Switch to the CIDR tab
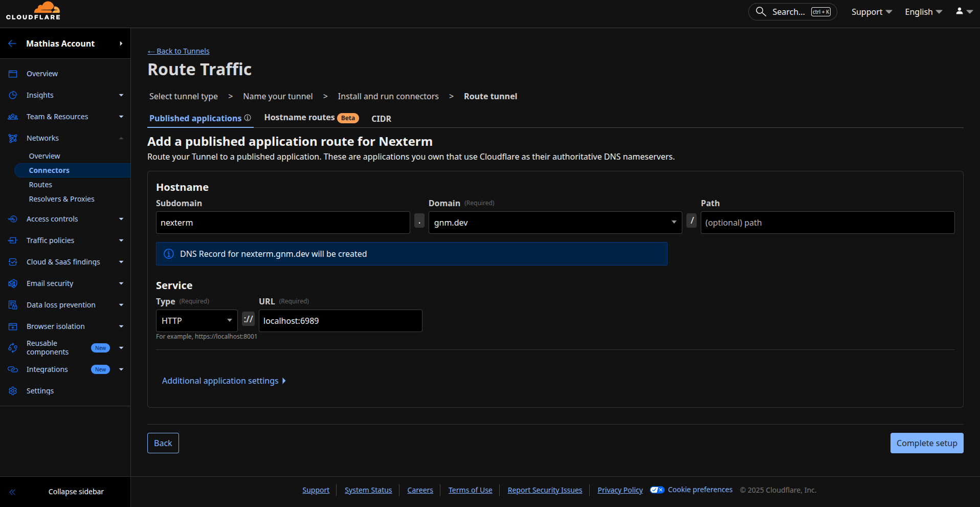The image size is (980, 507). pos(381,118)
